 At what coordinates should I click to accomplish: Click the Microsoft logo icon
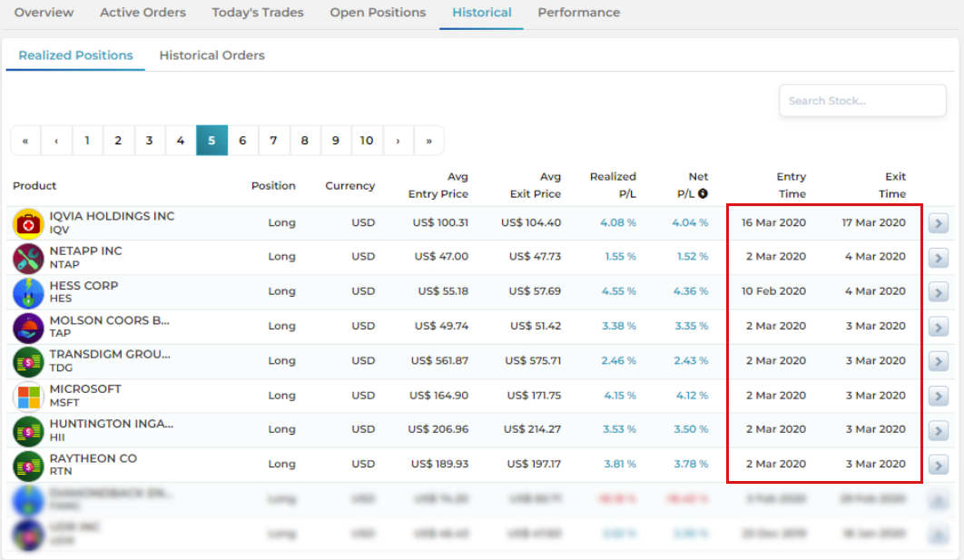[x=28, y=397]
